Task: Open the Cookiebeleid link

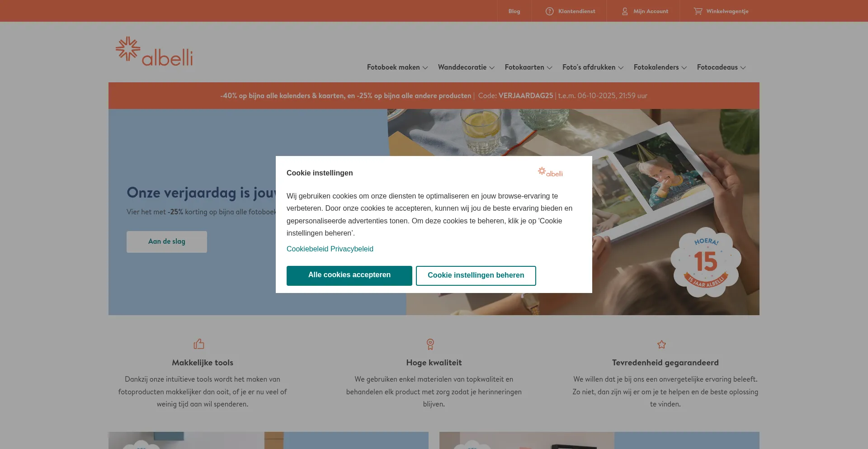Action: [x=307, y=249]
